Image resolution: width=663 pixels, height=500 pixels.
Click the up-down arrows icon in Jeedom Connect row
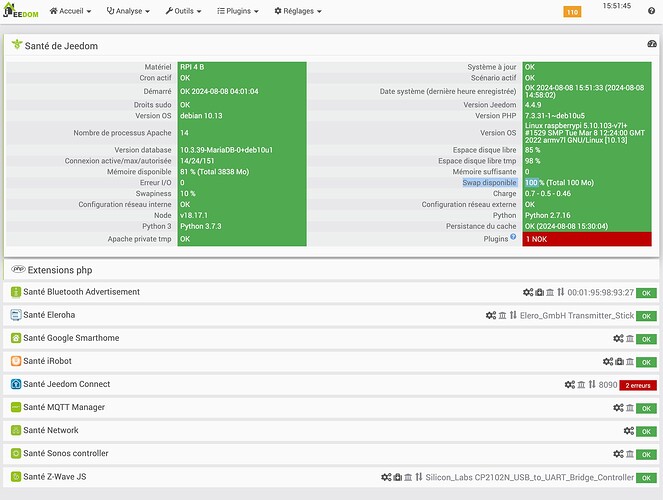pyautogui.click(x=592, y=385)
